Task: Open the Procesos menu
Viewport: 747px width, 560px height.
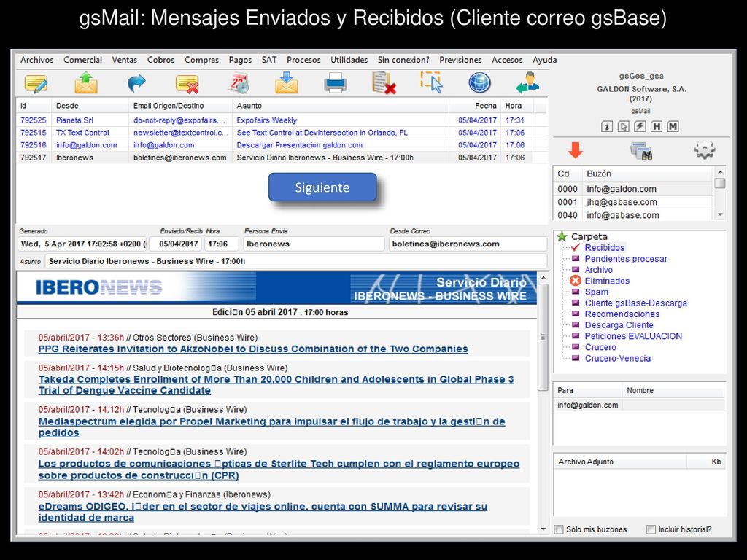Action: (303, 60)
